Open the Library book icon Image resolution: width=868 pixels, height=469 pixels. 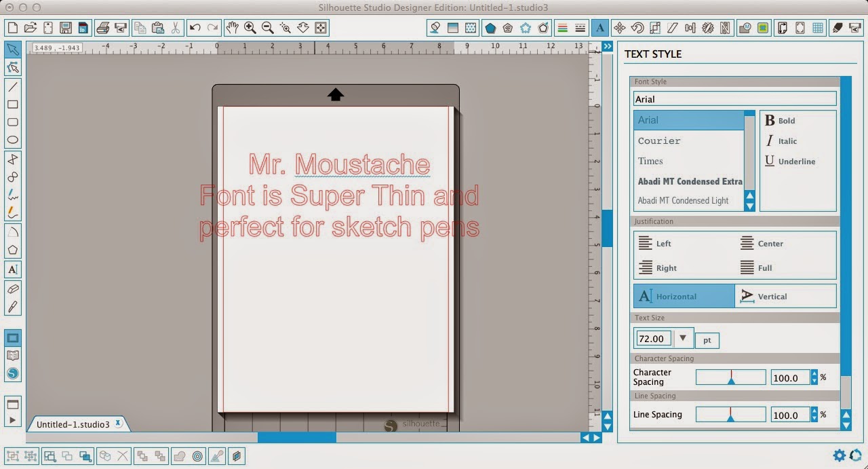point(12,356)
